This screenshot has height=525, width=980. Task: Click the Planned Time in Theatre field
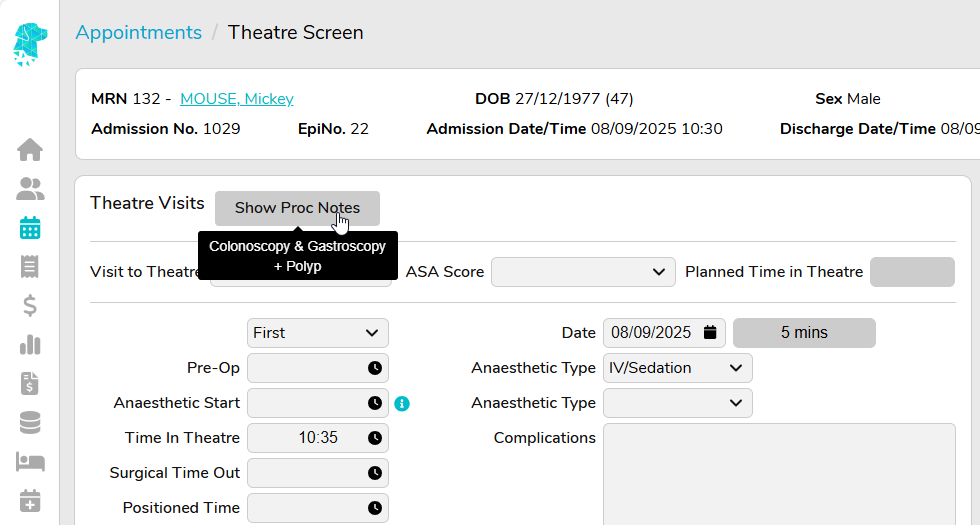tap(912, 272)
